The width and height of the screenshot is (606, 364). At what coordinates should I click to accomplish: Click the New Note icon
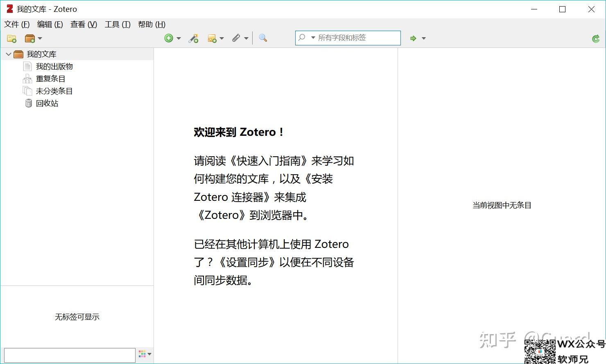tap(212, 38)
